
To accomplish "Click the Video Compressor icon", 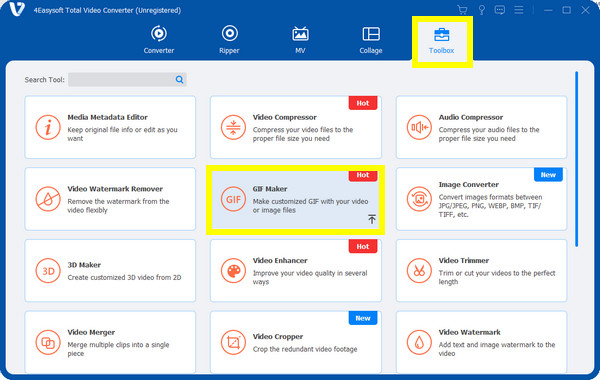I will [x=233, y=127].
